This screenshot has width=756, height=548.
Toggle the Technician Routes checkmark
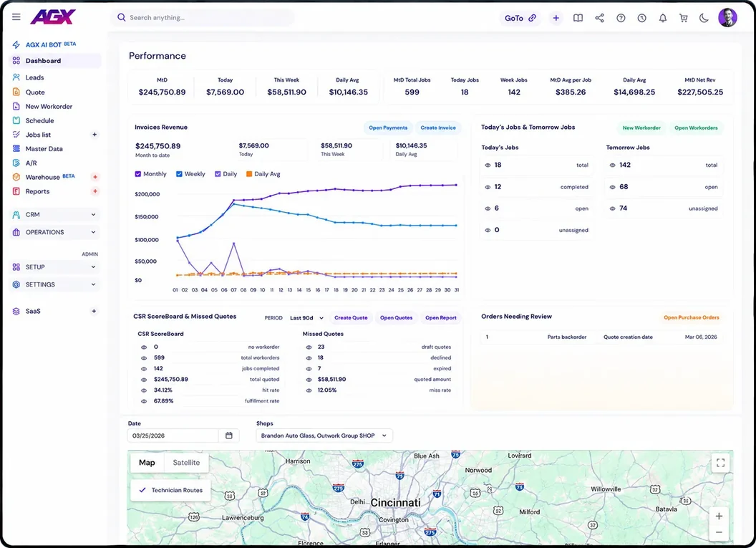coord(142,490)
